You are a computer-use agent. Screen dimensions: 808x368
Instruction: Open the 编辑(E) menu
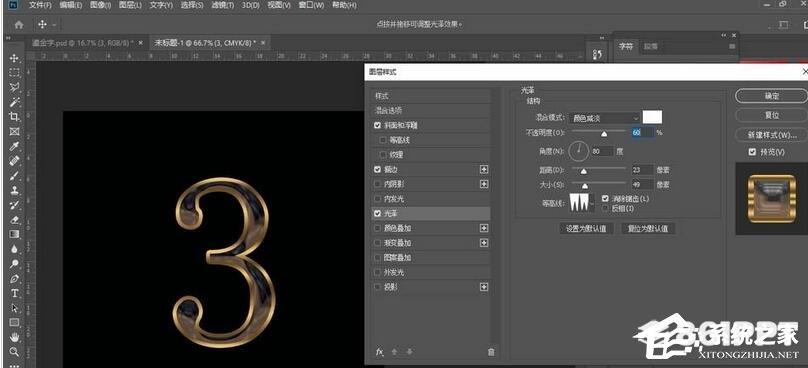(71, 5)
